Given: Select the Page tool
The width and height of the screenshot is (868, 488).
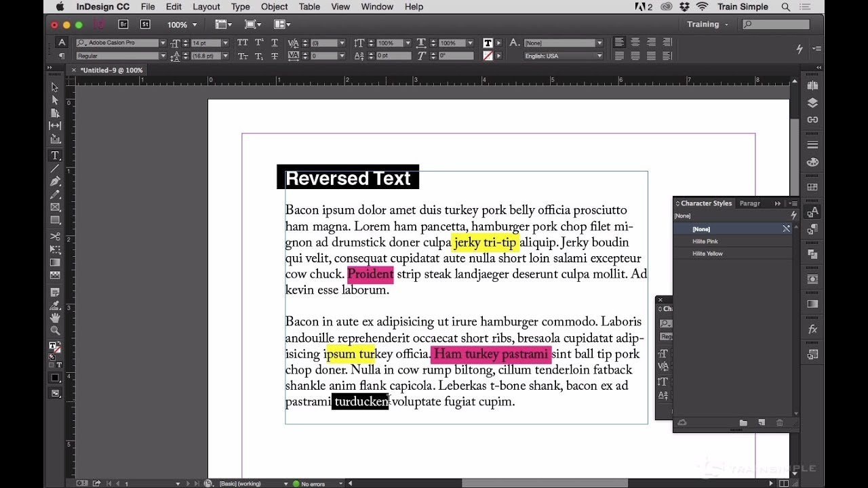Looking at the screenshot, I should tap(55, 113).
